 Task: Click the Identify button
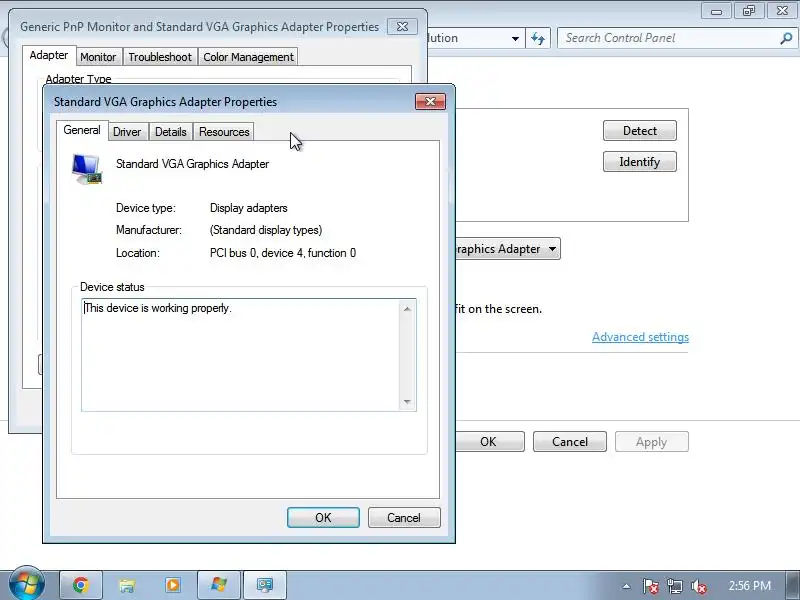tap(640, 162)
